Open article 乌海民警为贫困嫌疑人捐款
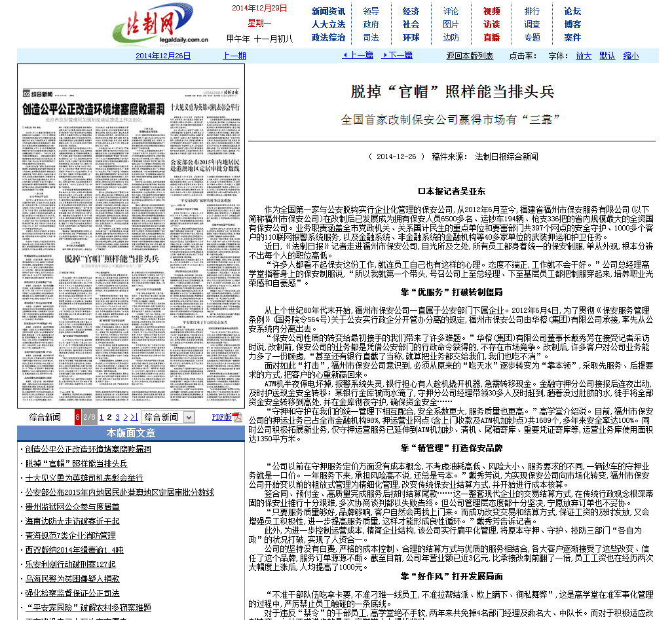The height and width of the screenshot is (620, 672). 73,579
